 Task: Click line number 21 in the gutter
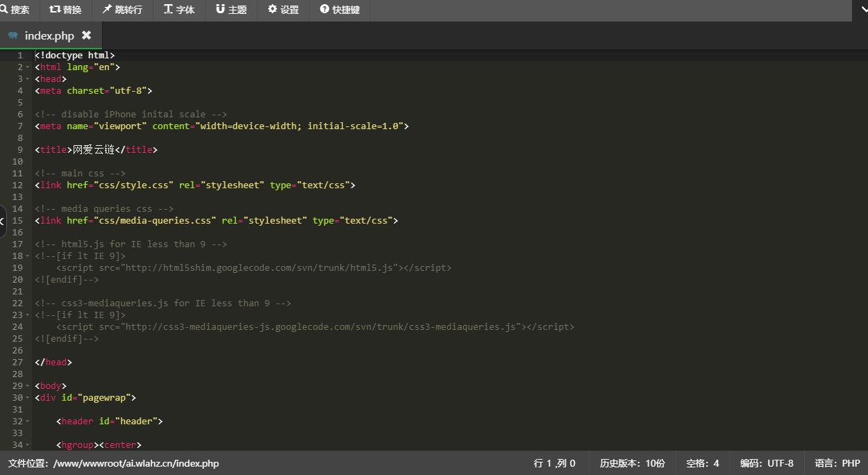tap(18, 292)
